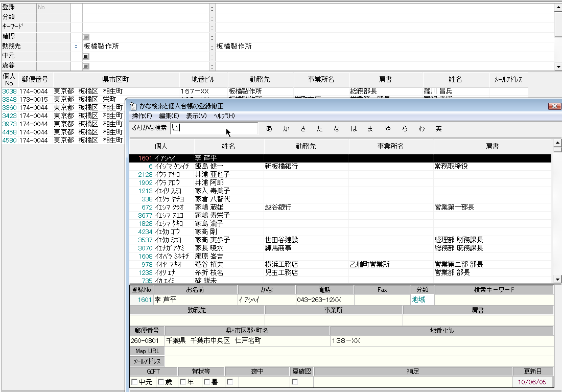Viewport: 562px width, 392px height.
Task: Check the 年 greeting card checkbox
Action: [x=183, y=382]
